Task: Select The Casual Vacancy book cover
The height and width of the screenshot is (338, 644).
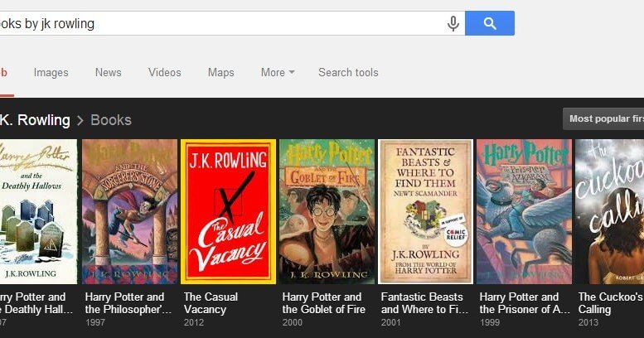Action: [228, 211]
